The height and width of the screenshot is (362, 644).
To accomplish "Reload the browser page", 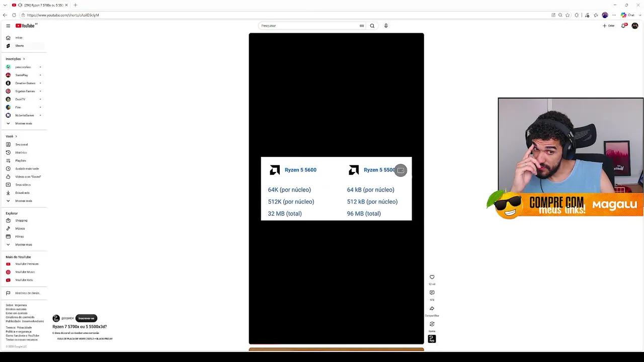I will tap(14, 15).
